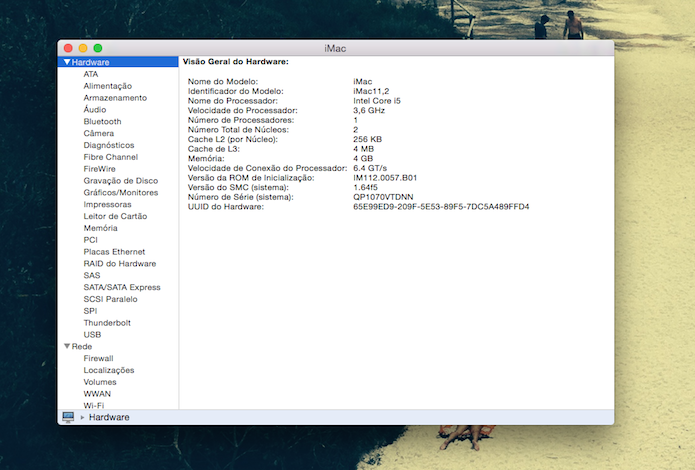Select Fibre Channel in the sidebar
The width and height of the screenshot is (695, 470).
click(111, 157)
